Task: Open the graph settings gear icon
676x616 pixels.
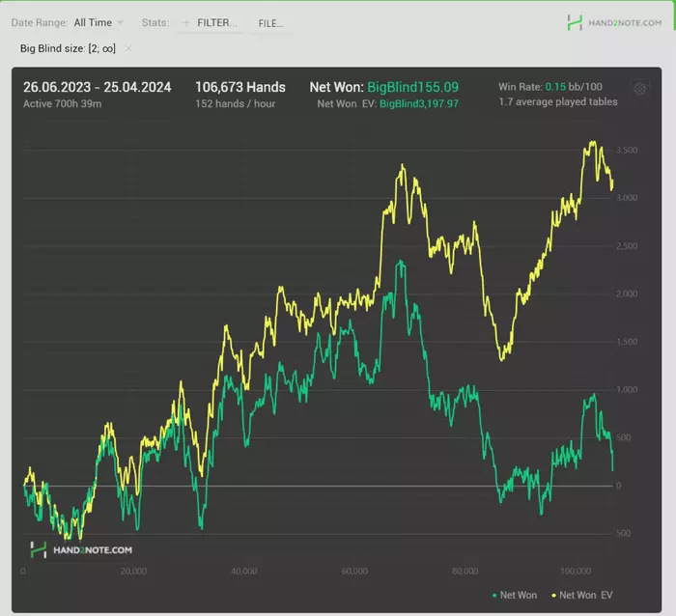Action: tap(639, 89)
